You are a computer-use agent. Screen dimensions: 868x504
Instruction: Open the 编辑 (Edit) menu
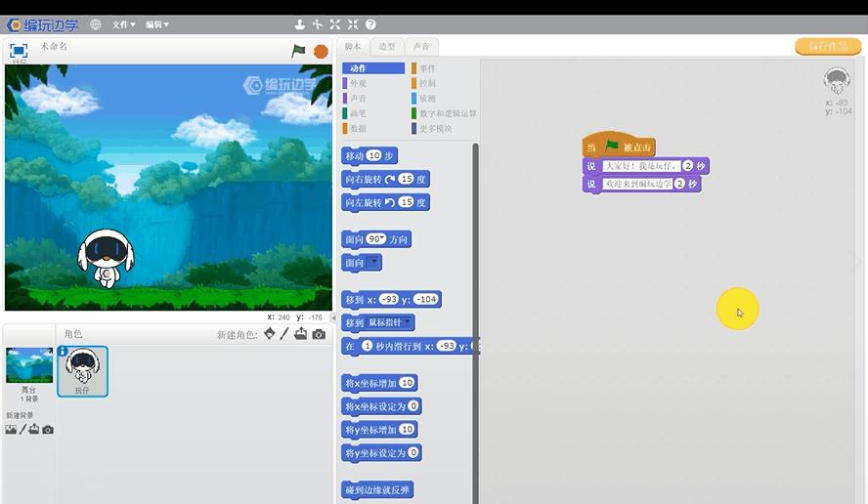pos(156,24)
